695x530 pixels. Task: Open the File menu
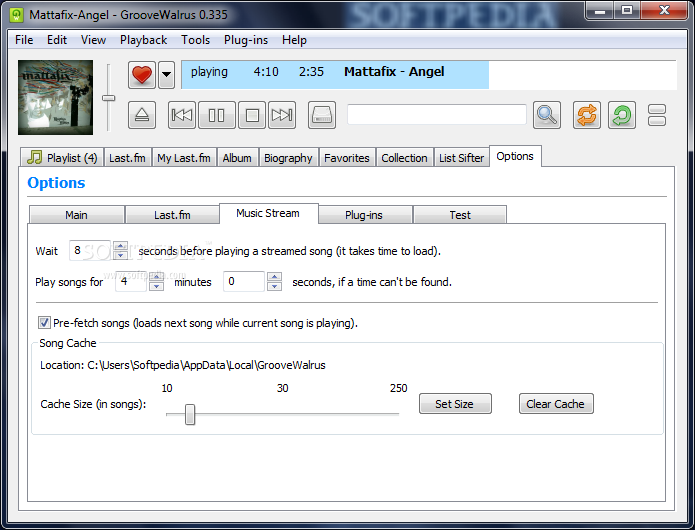coord(24,40)
